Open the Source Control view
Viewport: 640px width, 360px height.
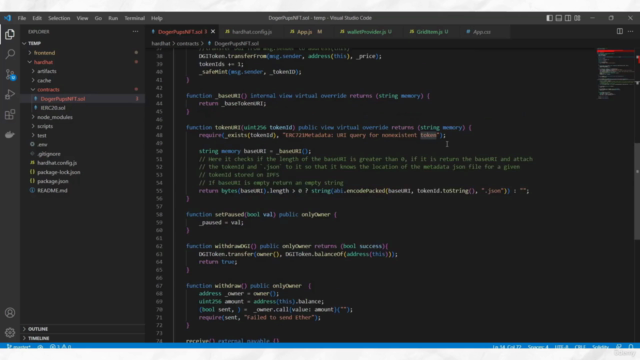(x=10, y=74)
